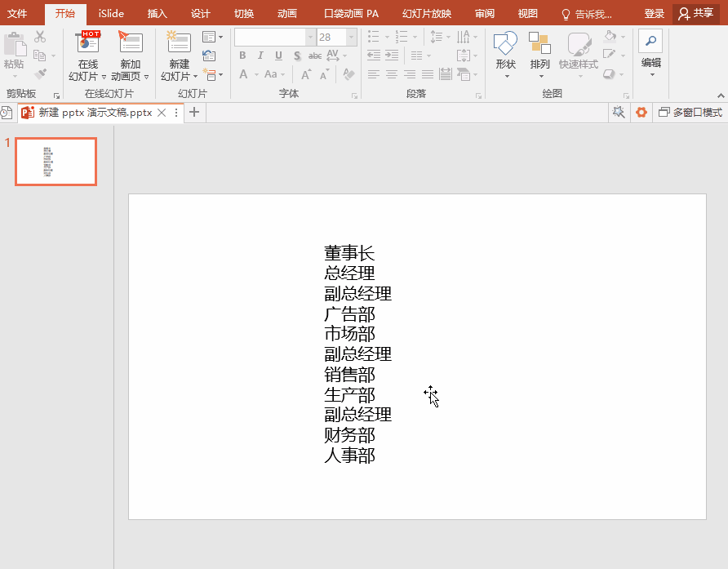Toggle Underline text formatting
This screenshot has width=728, height=569.
click(x=278, y=56)
